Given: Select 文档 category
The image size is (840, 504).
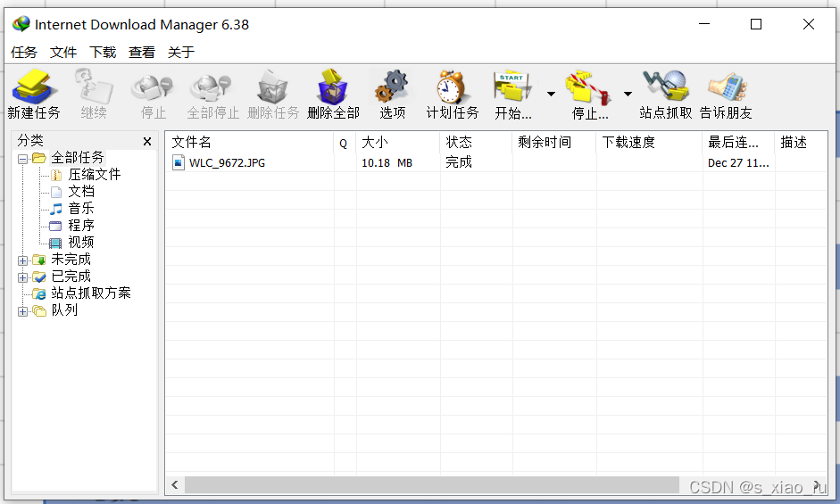Looking at the screenshot, I should click(81, 191).
